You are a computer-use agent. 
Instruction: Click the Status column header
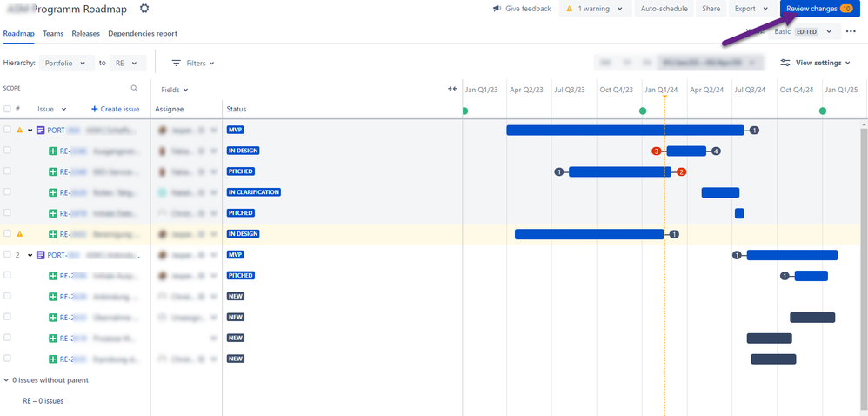click(237, 109)
